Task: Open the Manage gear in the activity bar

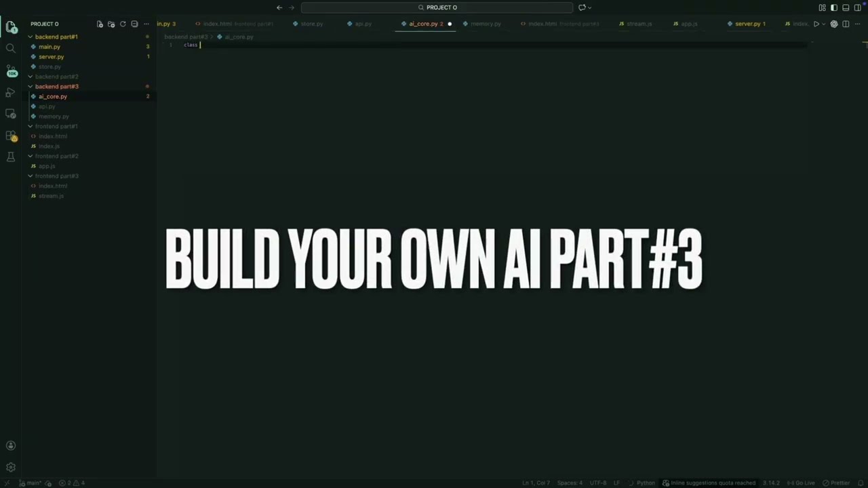Action: 11,467
